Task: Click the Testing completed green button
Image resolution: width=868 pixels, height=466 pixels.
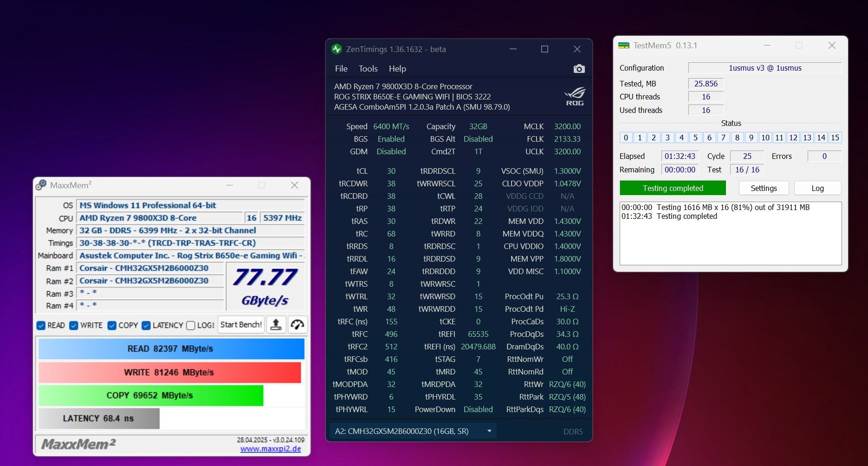Action: [673, 188]
